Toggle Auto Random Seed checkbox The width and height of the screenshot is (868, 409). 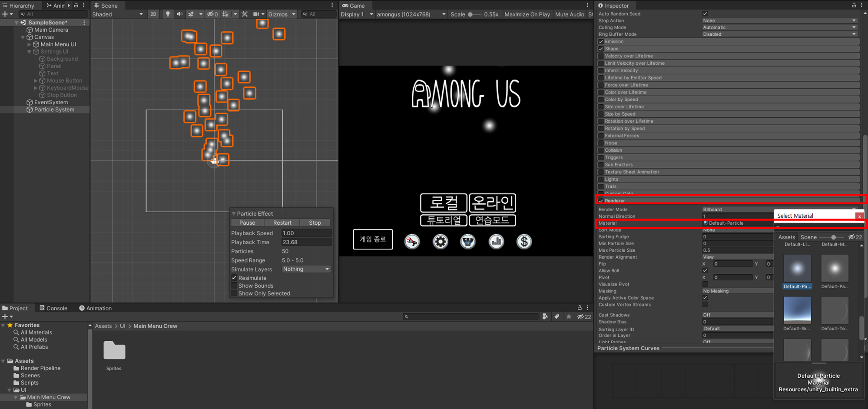click(x=705, y=13)
